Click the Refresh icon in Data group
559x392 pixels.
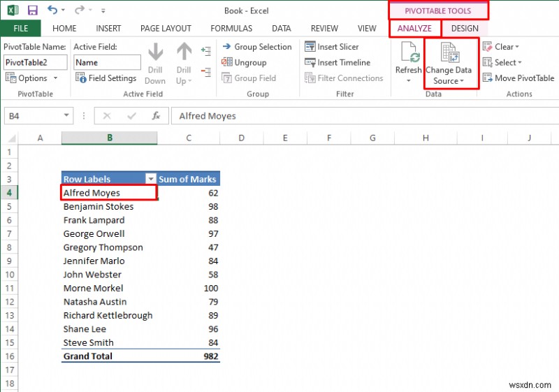(409, 52)
